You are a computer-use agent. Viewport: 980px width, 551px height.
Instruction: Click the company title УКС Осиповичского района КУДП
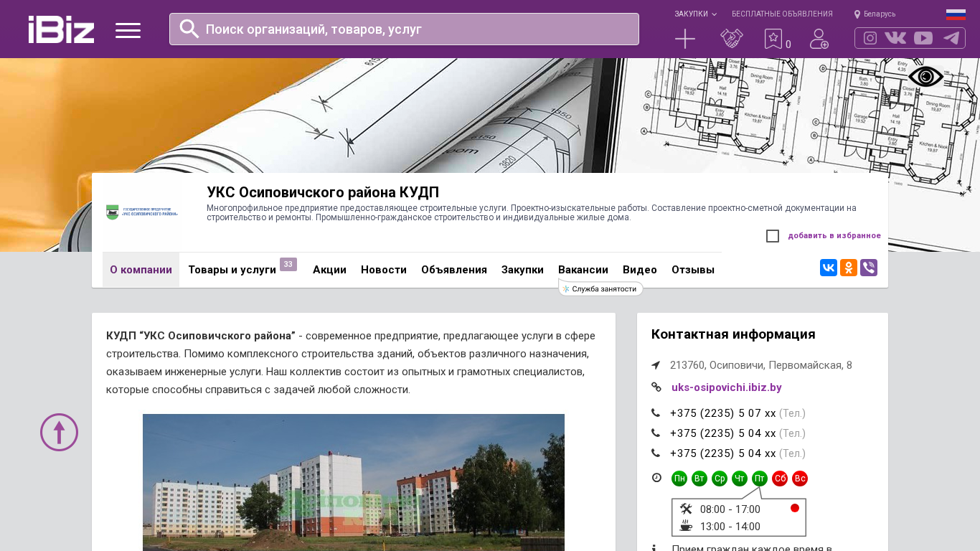(323, 192)
